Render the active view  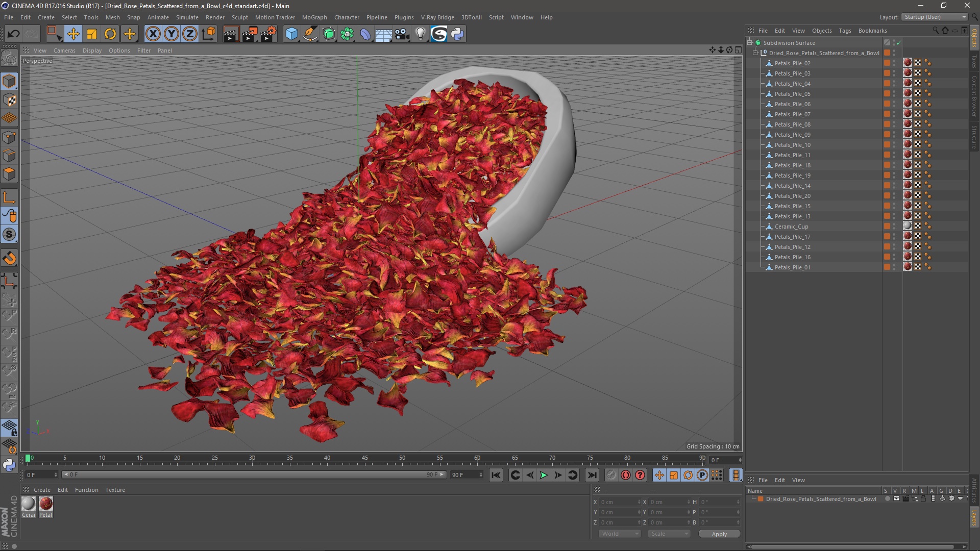coord(231,34)
